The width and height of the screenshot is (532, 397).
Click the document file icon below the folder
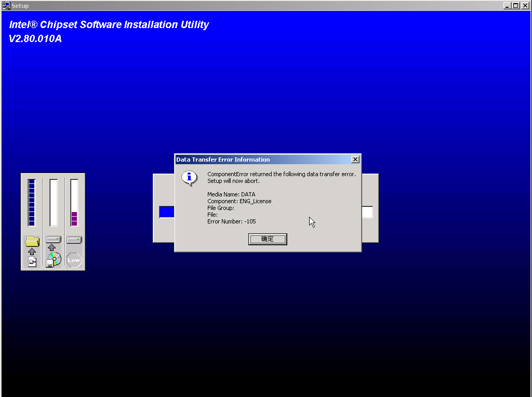[x=32, y=261]
